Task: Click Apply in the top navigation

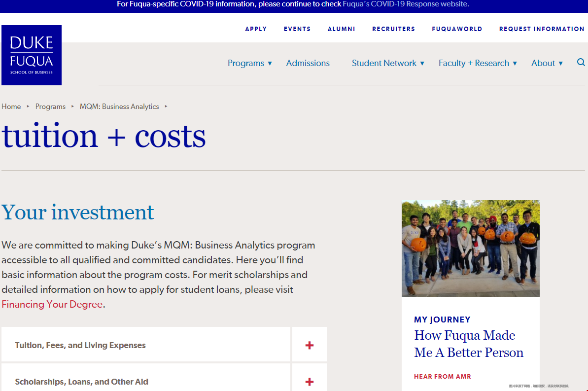Action: 256,29
